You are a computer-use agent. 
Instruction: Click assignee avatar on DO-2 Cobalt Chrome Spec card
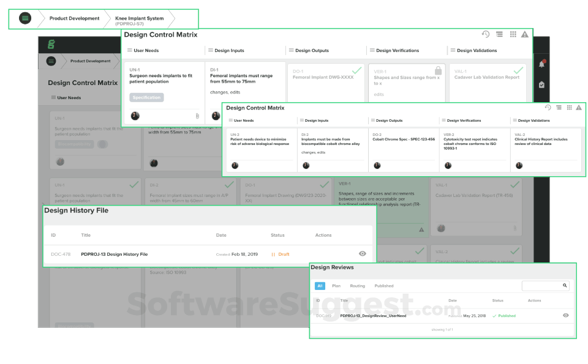click(377, 166)
